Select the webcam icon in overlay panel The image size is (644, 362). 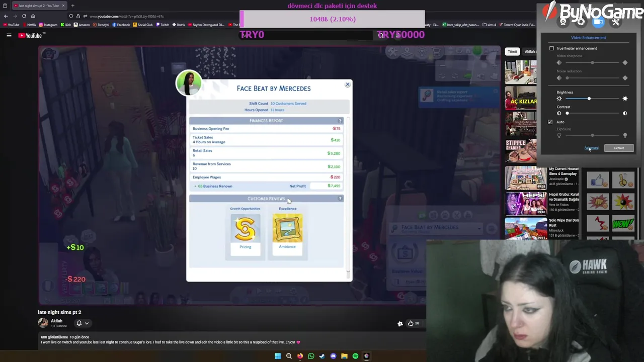pyautogui.click(x=563, y=22)
